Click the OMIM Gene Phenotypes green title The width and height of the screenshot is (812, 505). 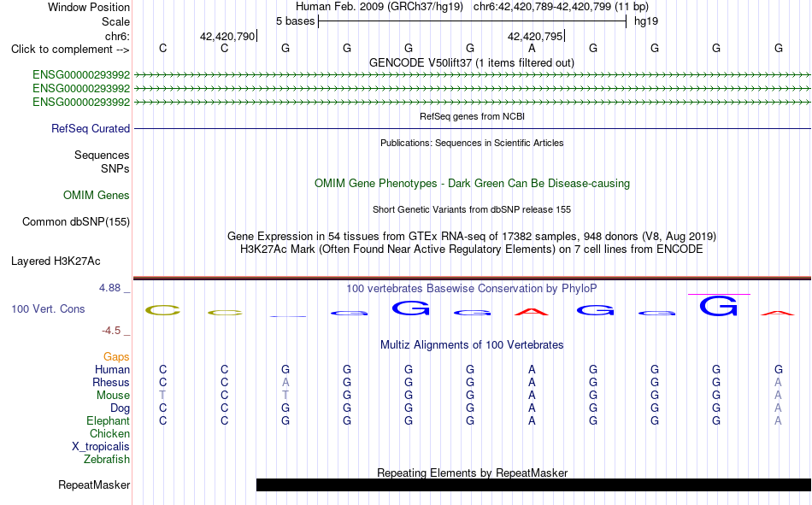click(x=473, y=184)
